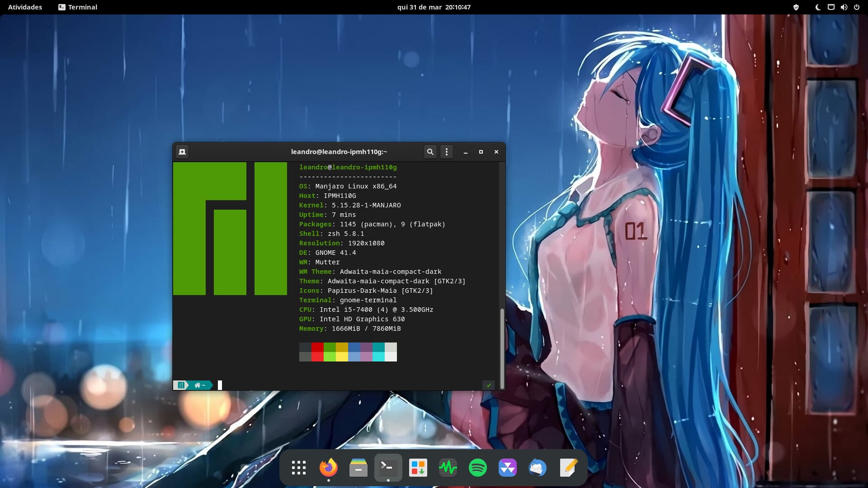Click the "7 mins" uptime text
Screen dimensions: 868x488
pyautogui.click(x=344, y=215)
